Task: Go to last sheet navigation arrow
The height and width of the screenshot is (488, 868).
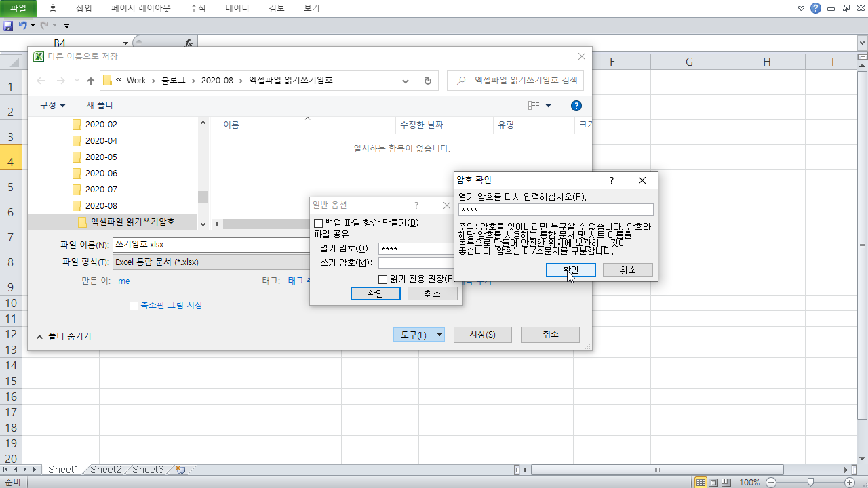Action: pos(35,469)
